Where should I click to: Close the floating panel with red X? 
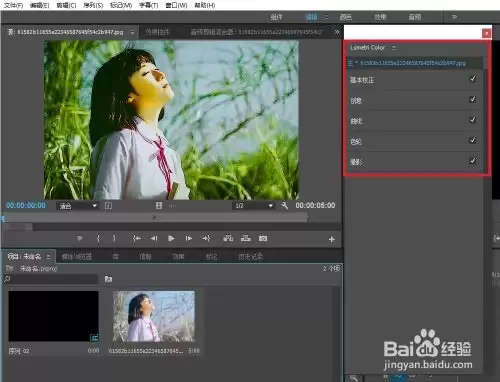pos(486,33)
